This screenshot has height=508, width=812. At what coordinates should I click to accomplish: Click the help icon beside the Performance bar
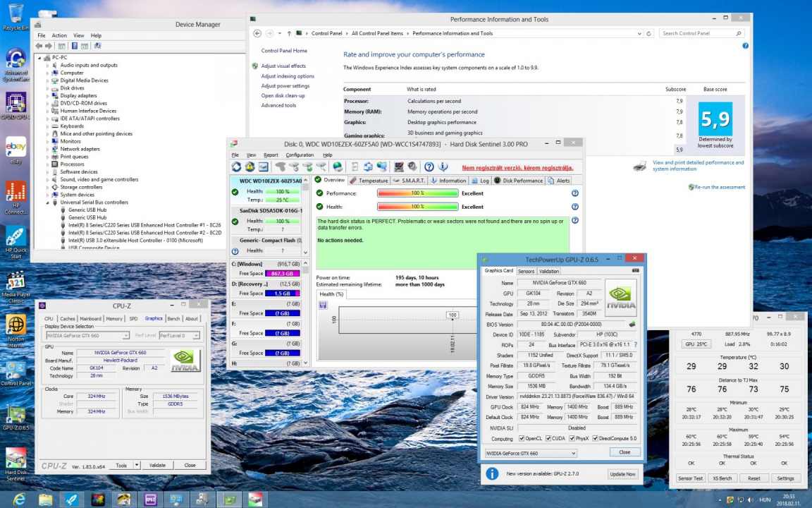click(575, 193)
